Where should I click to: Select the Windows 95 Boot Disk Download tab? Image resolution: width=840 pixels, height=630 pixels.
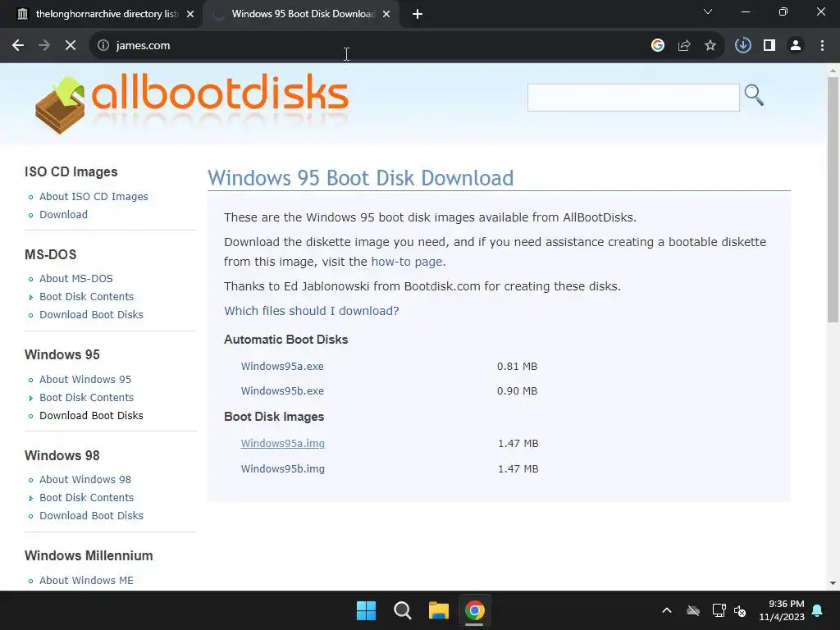click(x=304, y=14)
